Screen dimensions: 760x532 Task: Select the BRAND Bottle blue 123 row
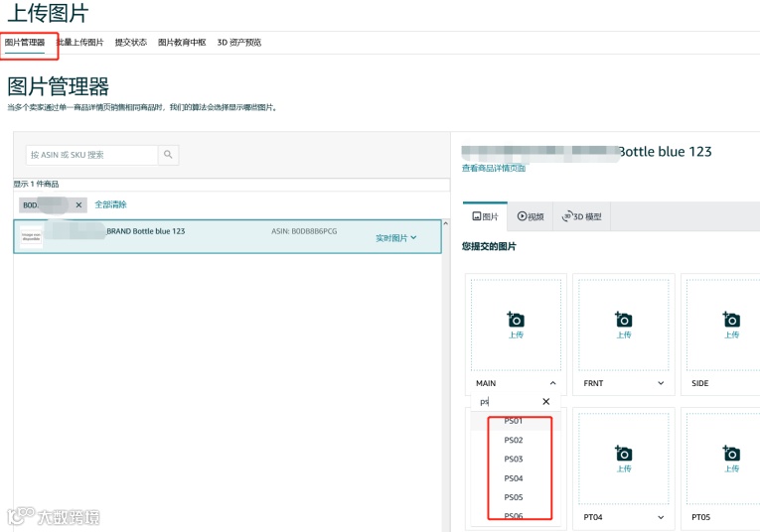[228, 236]
